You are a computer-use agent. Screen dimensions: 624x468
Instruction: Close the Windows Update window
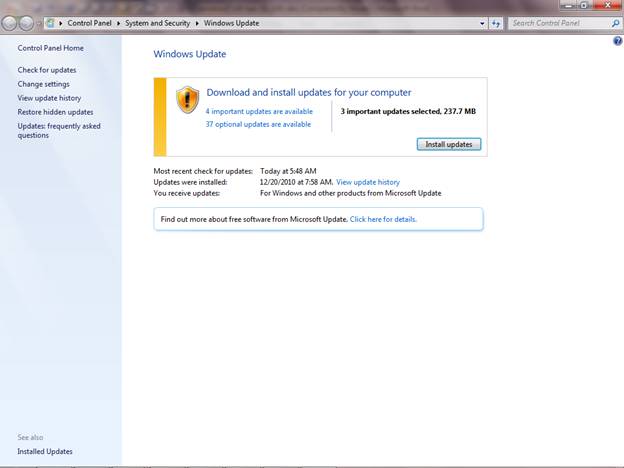click(x=608, y=5)
